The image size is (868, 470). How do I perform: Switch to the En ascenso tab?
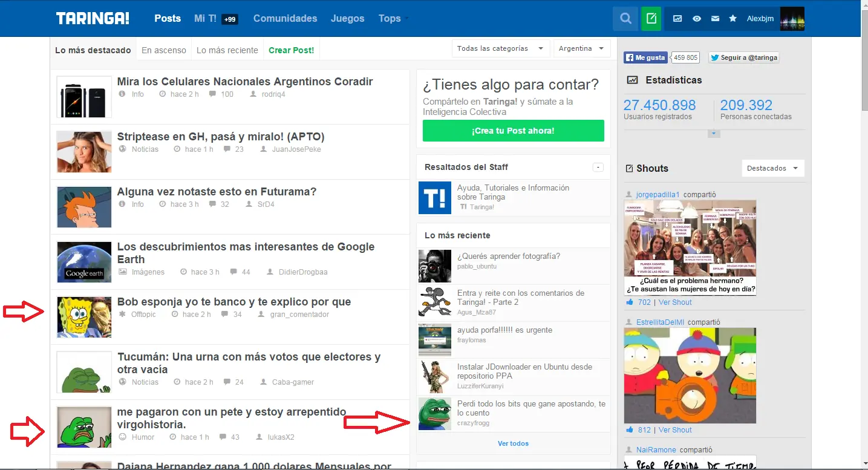pyautogui.click(x=164, y=50)
